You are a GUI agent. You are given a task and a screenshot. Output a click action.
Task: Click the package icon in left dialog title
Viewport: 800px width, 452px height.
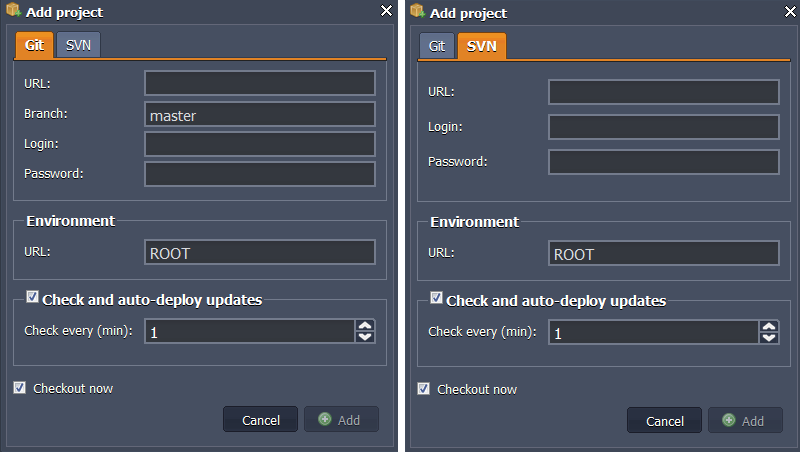(13, 10)
